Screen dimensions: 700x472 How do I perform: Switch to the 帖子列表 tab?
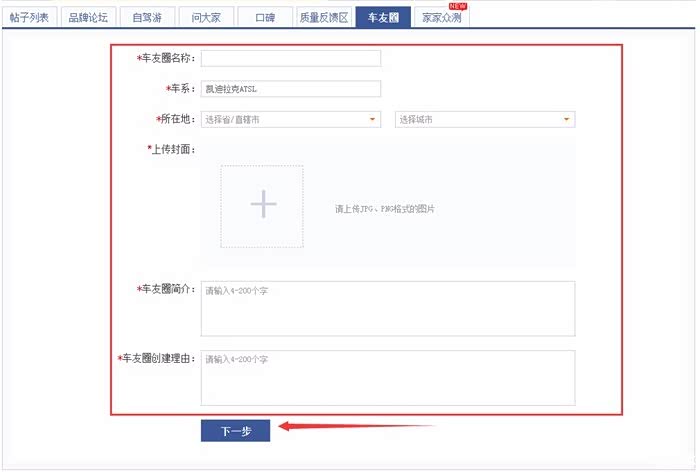click(29, 18)
